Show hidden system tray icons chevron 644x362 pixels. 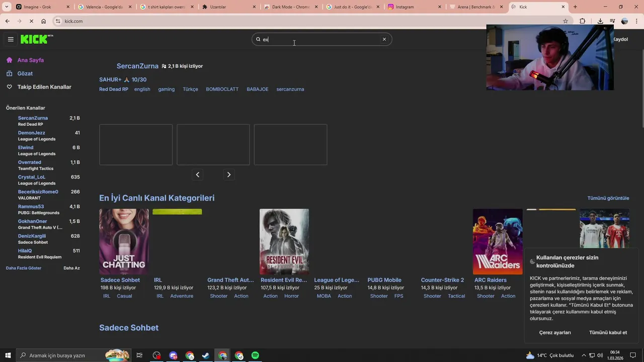tap(584, 355)
